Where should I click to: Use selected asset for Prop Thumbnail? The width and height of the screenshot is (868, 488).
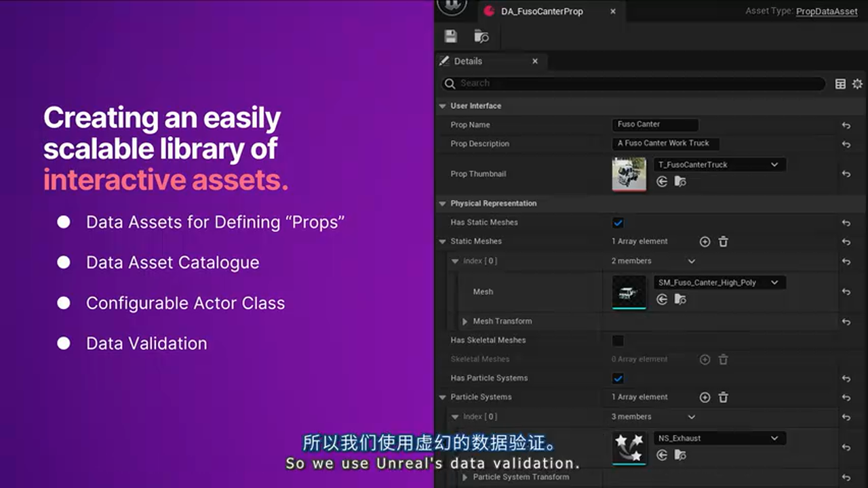click(x=662, y=182)
